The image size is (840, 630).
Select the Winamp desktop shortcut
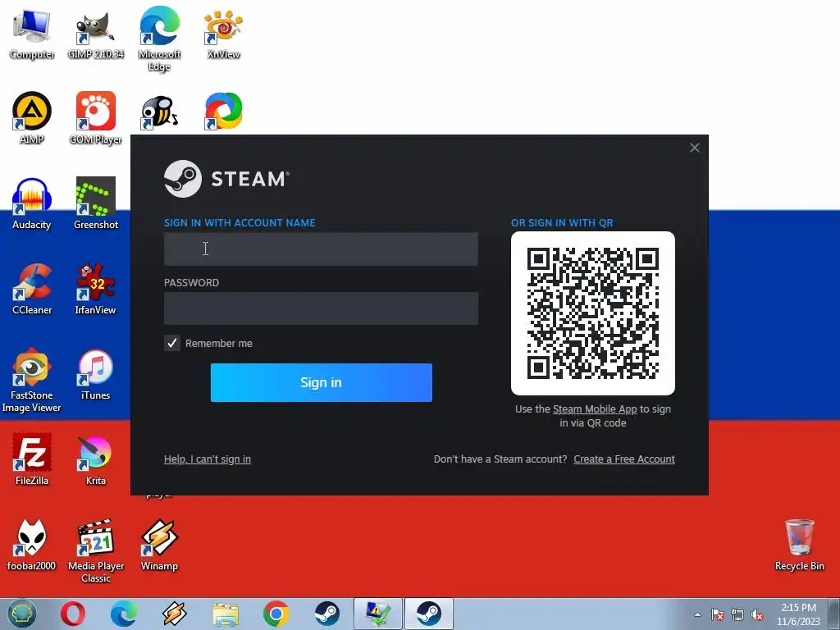(159, 545)
